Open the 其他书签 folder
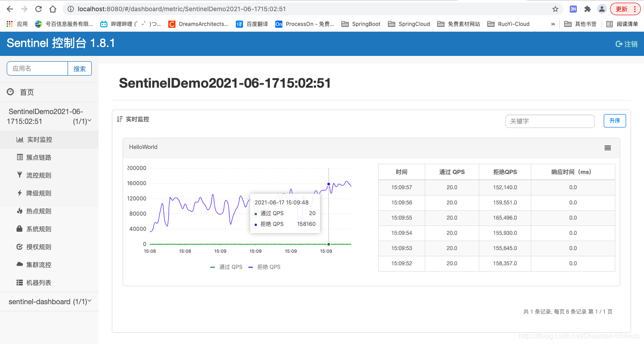The width and height of the screenshot is (644, 344). click(580, 24)
